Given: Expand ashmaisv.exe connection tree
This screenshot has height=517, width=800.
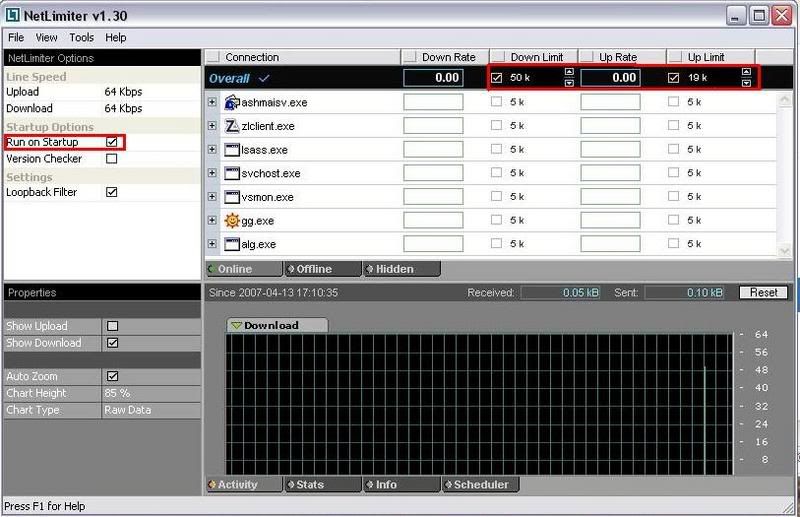Looking at the screenshot, I should coord(212,102).
